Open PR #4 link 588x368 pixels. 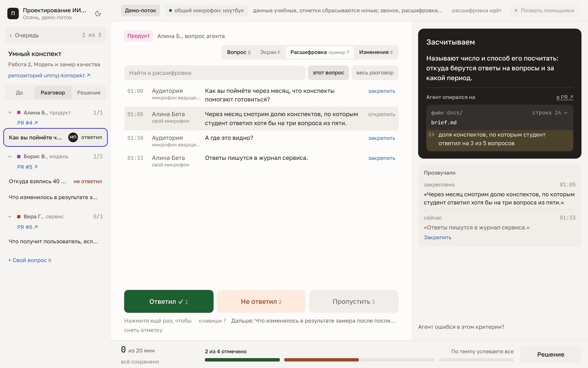[27, 123]
